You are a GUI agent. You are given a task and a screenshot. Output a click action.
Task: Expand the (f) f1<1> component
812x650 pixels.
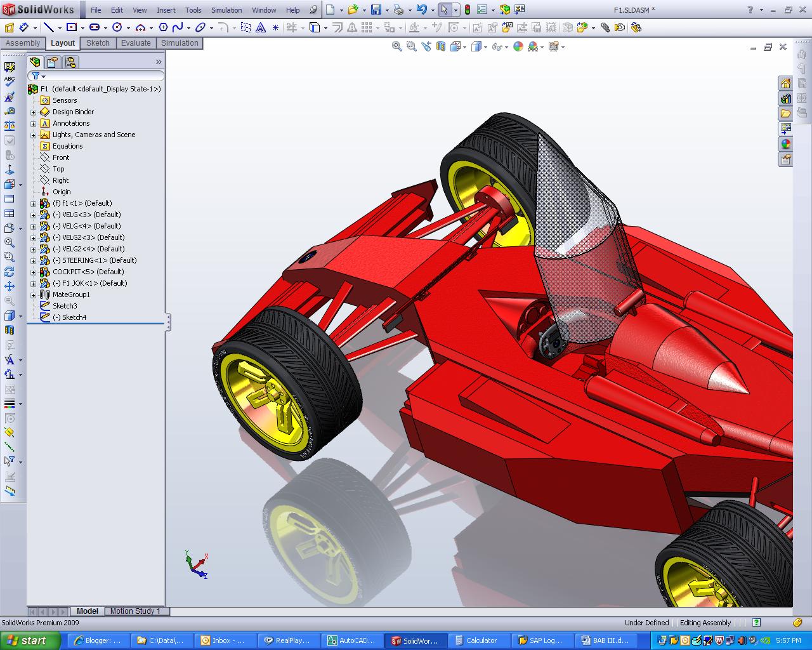click(x=33, y=203)
